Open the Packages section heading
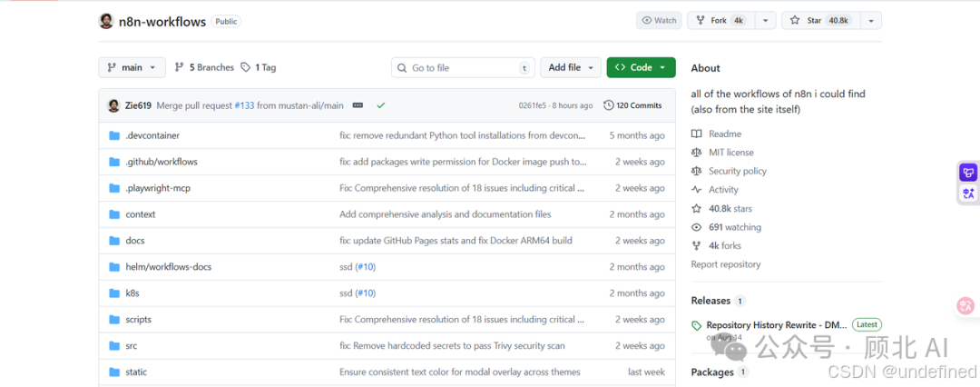 [x=712, y=372]
